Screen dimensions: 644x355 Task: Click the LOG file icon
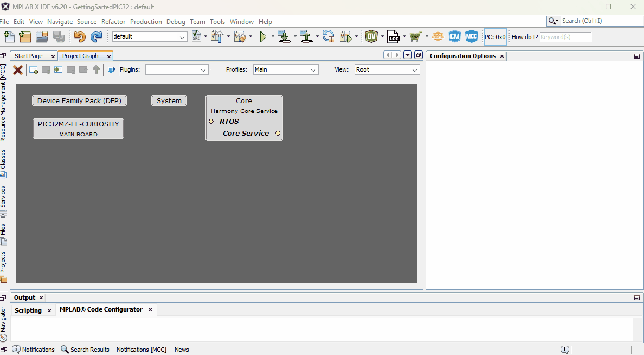pos(394,36)
